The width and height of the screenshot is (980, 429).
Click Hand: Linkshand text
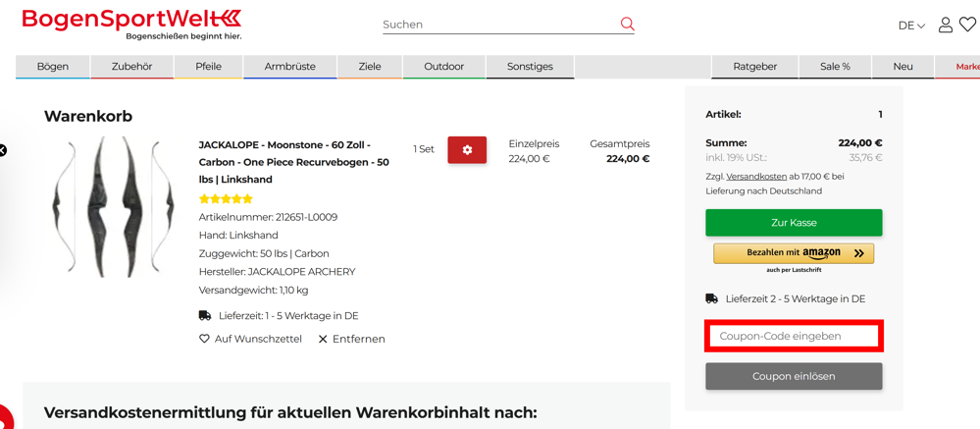(x=238, y=236)
